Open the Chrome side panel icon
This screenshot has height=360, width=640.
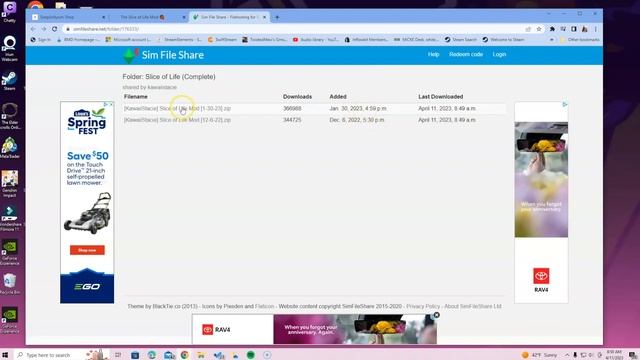tap(574, 29)
